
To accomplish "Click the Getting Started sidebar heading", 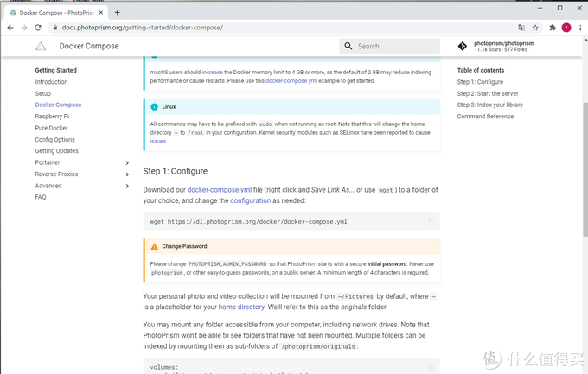I will tap(55, 70).
